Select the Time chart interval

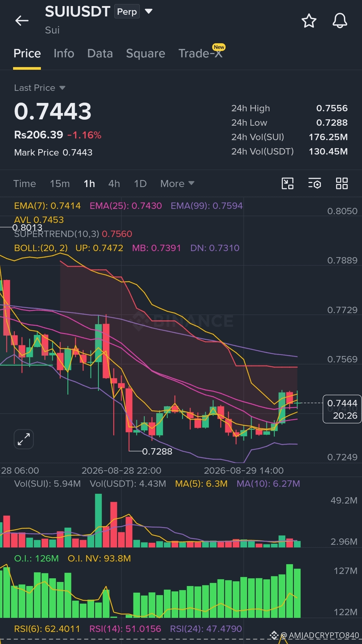24,184
